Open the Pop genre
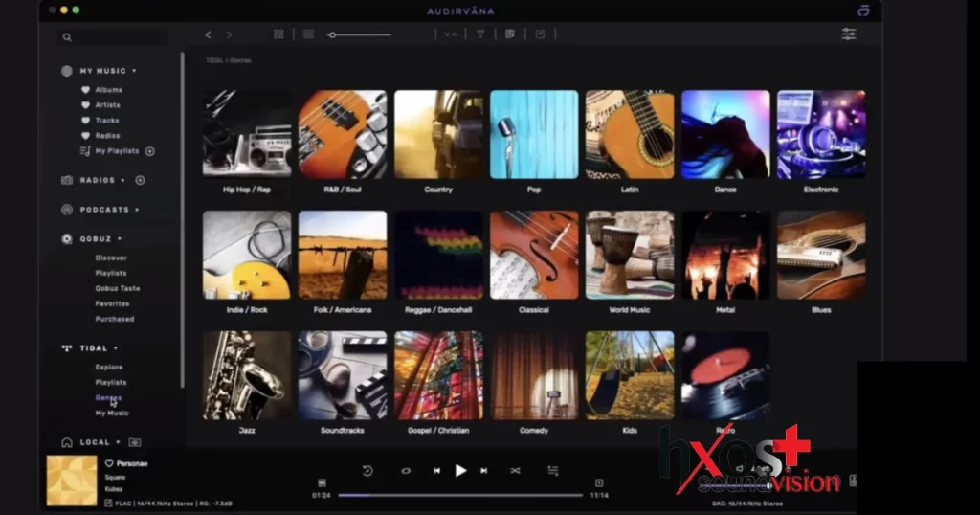980x515 pixels. click(534, 134)
